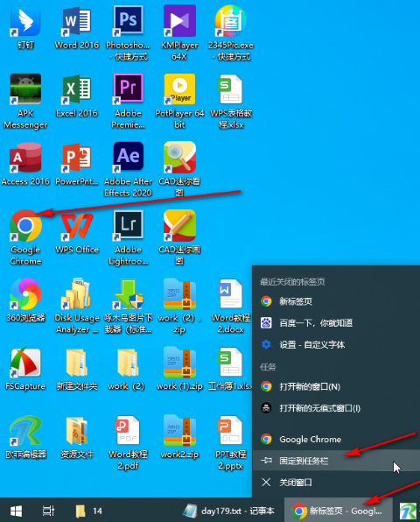Switch to 新标签页 - Google Chrome taskbar button
420x522 pixels.
339,511
